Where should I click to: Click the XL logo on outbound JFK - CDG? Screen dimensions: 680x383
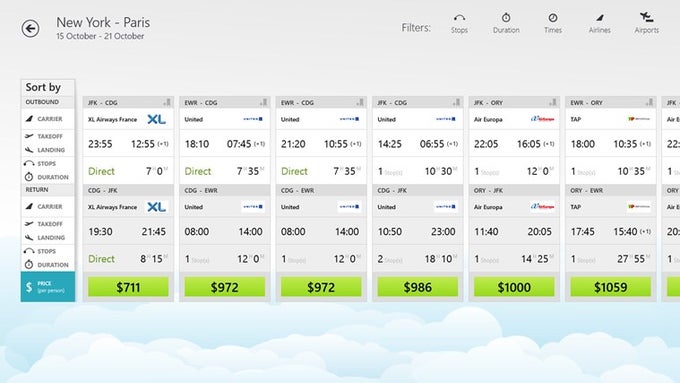pyautogui.click(x=156, y=119)
